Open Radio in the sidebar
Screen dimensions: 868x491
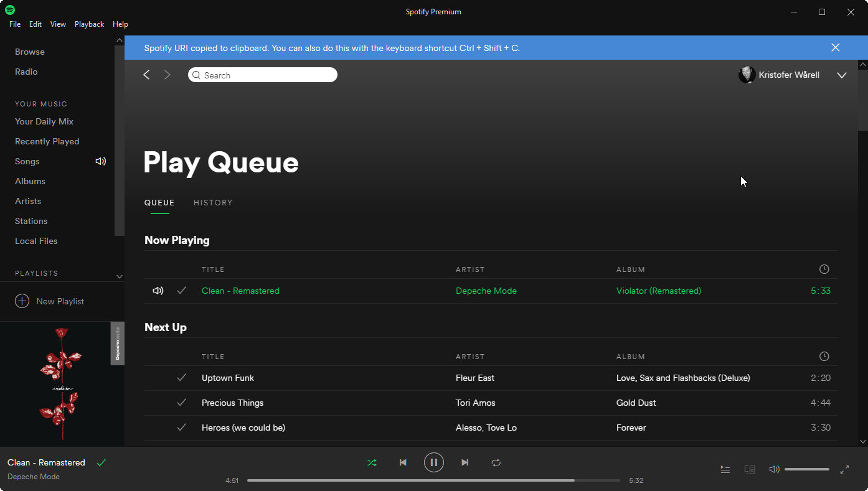coord(26,72)
